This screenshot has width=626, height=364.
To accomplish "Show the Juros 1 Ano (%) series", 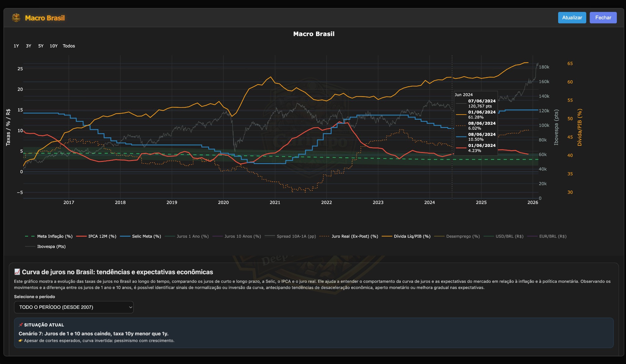I will [193, 236].
